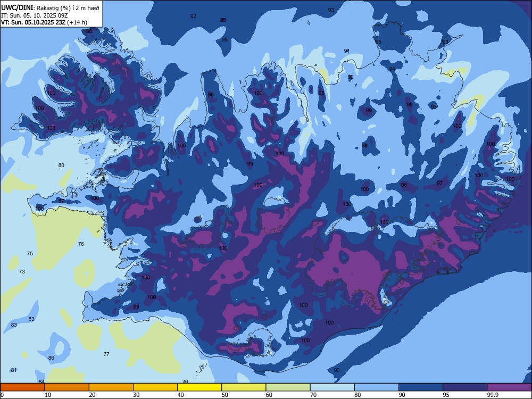The height and width of the screenshot is (399, 532).
Task: Click the '30' legend tick label
Action: point(136,395)
